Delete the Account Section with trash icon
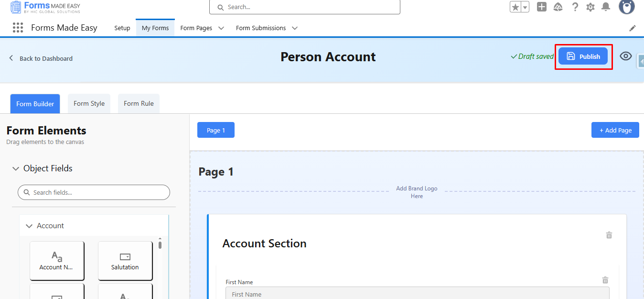Image resolution: width=644 pixels, height=299 pixels. pos(609,235)
